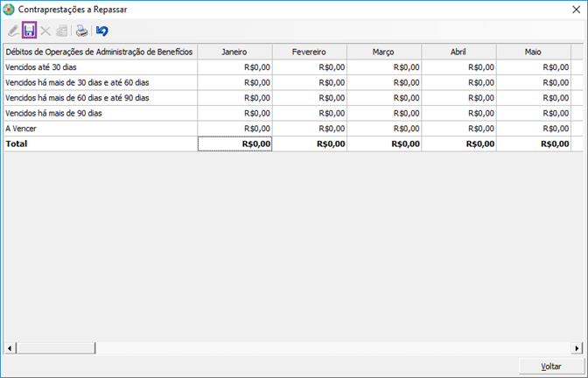Image resolution: width=588 pixels, height=378 pixels.
Task: Click the Delete X toolbar icon
Action: (x=45, y=31)
